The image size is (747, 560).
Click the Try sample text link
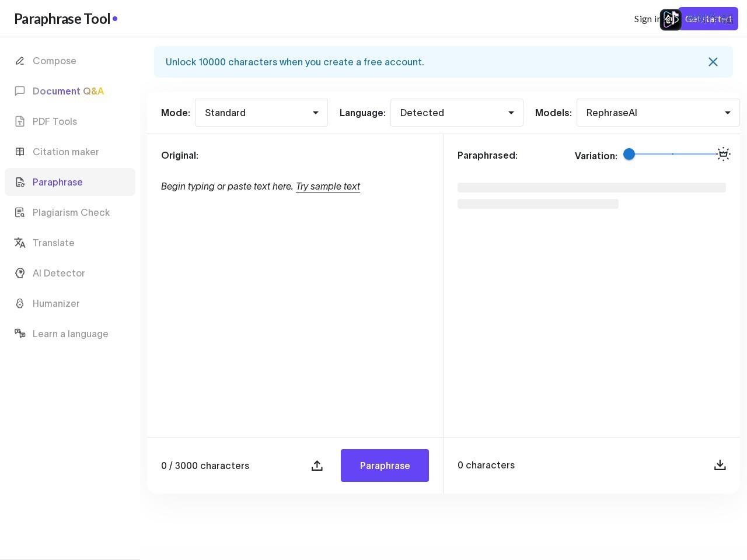328,186
